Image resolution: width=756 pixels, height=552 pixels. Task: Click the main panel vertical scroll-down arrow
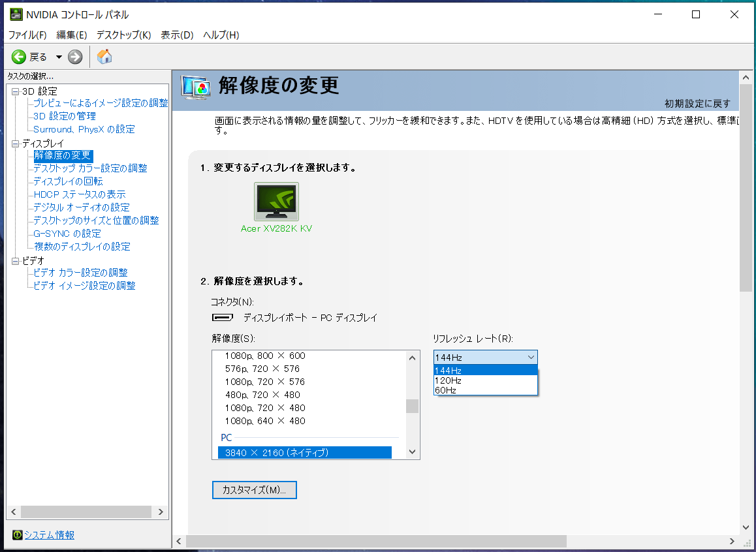[x=746, y=527]
